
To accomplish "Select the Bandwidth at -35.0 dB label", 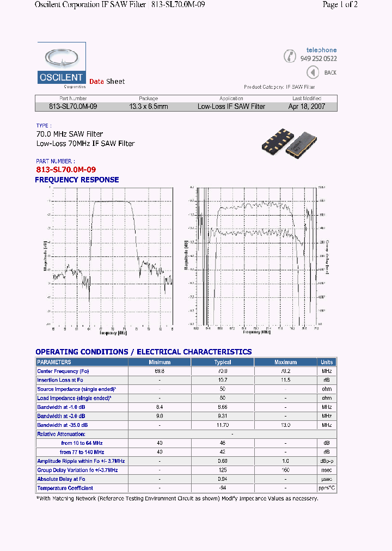I will click(63, 425).
